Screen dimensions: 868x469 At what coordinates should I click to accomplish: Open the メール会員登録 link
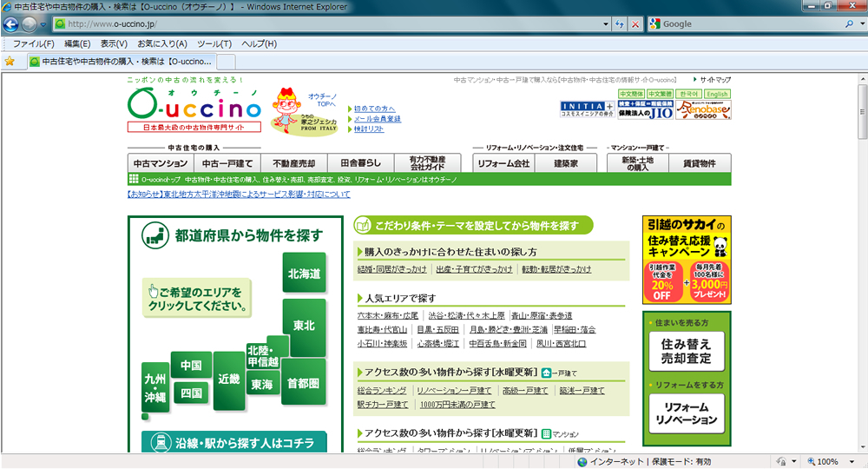[377, 118]
